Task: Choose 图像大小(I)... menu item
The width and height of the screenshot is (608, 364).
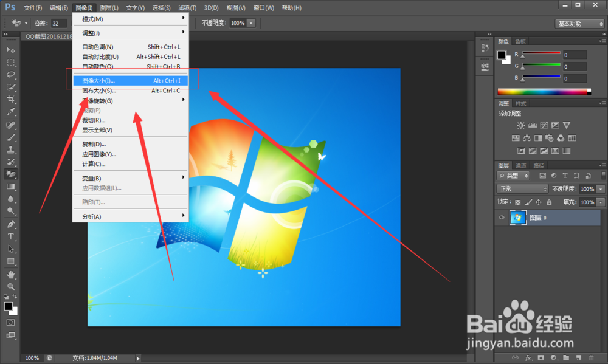Action: pos(131,81)
